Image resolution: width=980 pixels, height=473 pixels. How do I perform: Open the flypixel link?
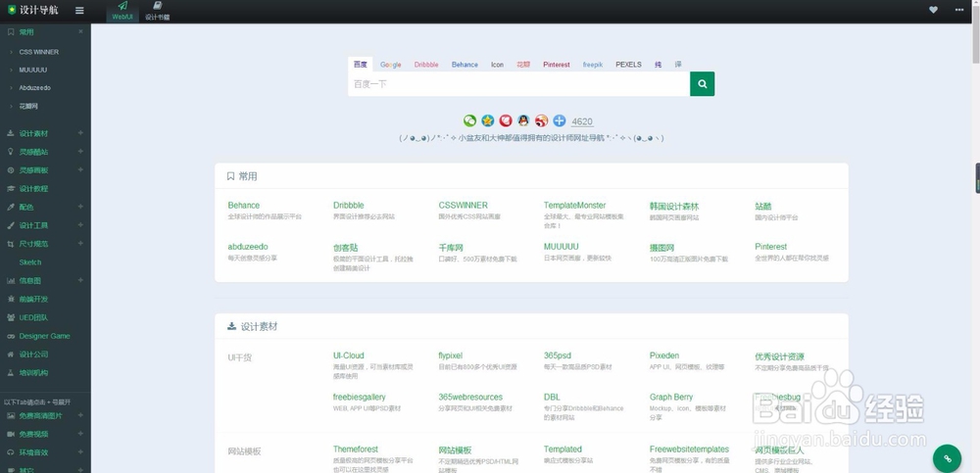point(451,355)
